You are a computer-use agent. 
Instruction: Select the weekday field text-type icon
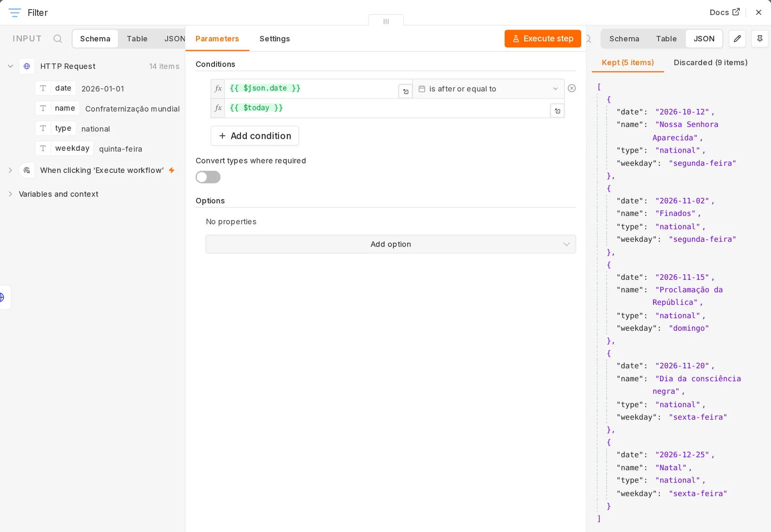tap(43, 148)
